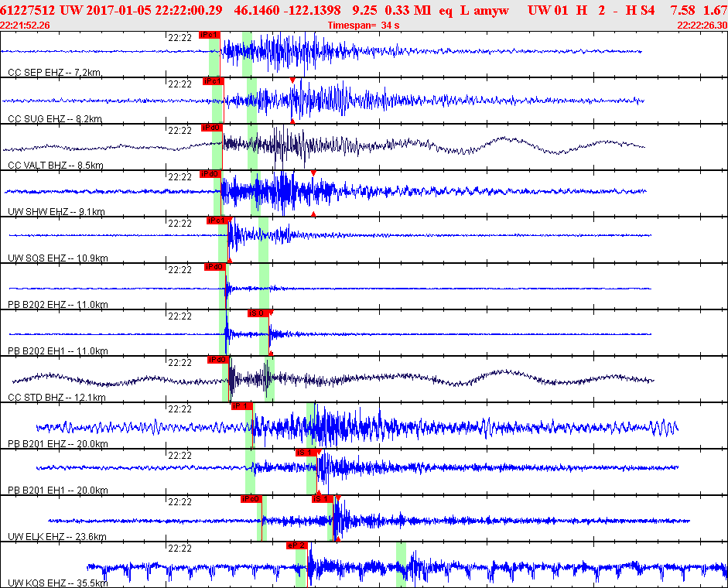Viewport: 728px width, 588px height.
Task: Click 22:22 time tick on KQS trace
Action: 179,549
